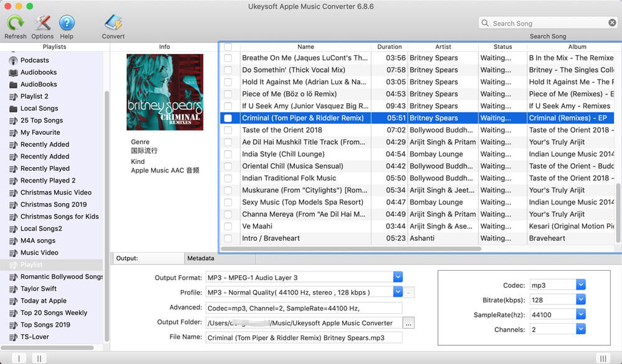This screenshot has height=364, width=622.
Task: Enable the select-all checkbox in the header
Action: click(228, 47)
